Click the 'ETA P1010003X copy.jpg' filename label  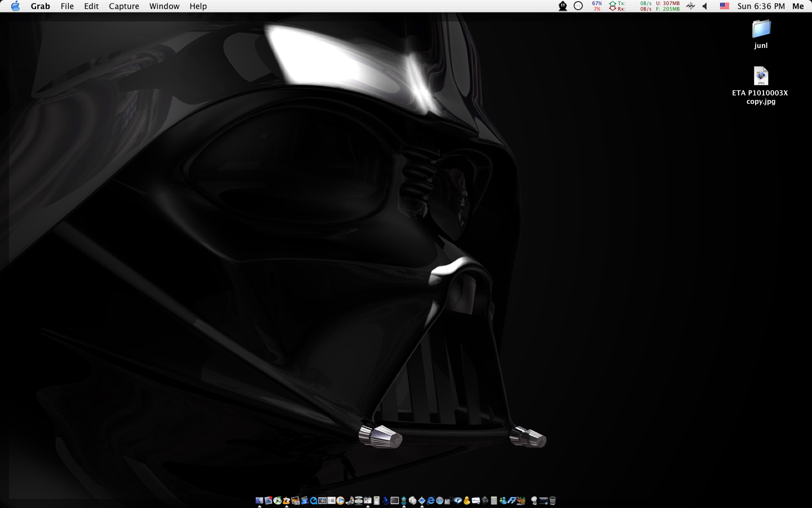point(761,97)
